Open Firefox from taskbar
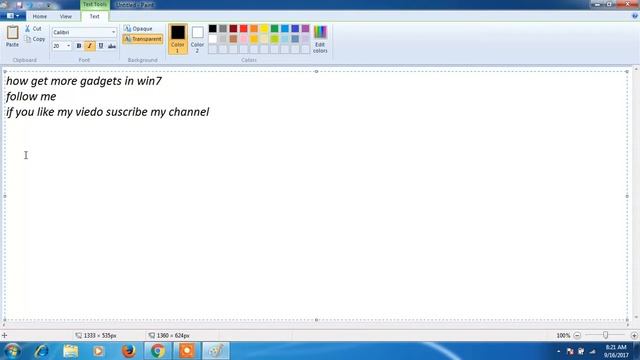This screenshot has height=360, width=640. coord(129,351)
